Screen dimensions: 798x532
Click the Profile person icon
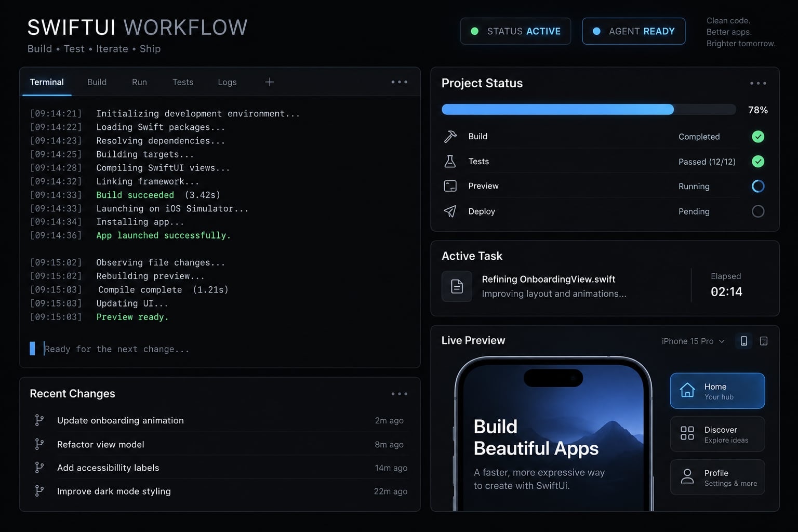point(687,476)
